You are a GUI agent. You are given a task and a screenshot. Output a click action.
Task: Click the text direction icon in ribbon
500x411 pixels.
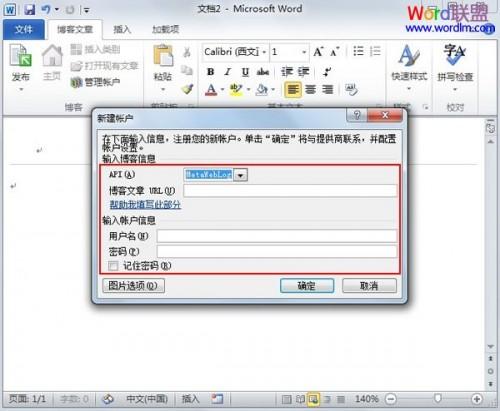tap(327, 72)
